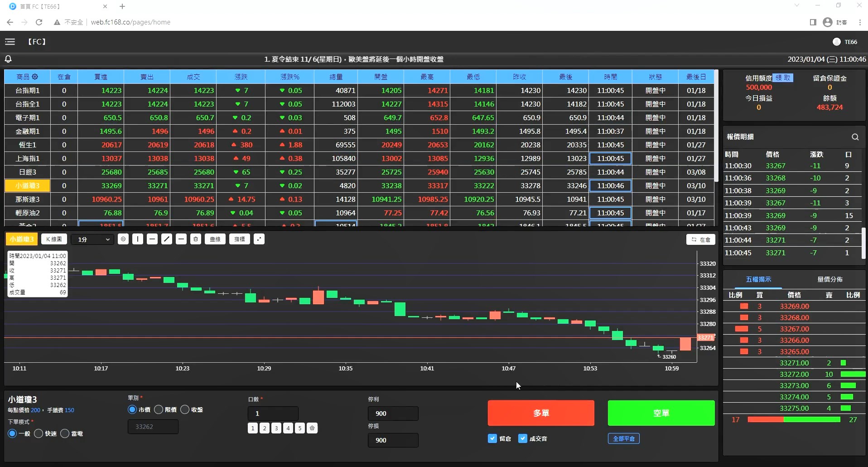
Task: Open the hamburger menu beside 【FC】
Action: (x=10, y=42)
